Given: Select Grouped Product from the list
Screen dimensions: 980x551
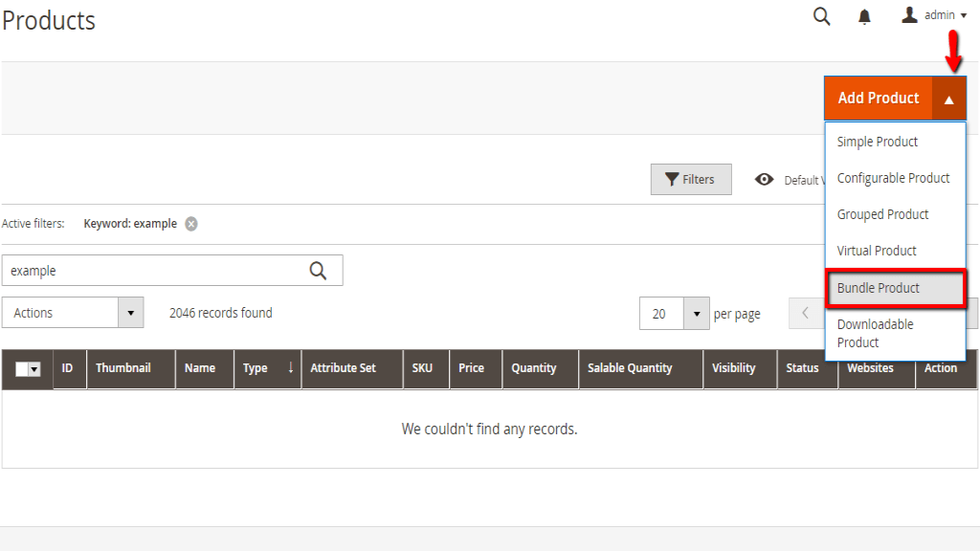Looking at the screenshot, I should tap(882, 214).
